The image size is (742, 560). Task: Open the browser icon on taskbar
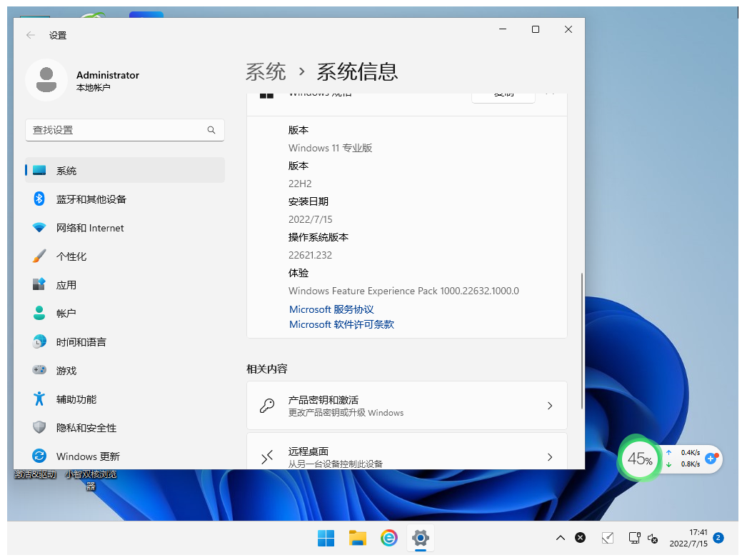[x=389, y=539]
